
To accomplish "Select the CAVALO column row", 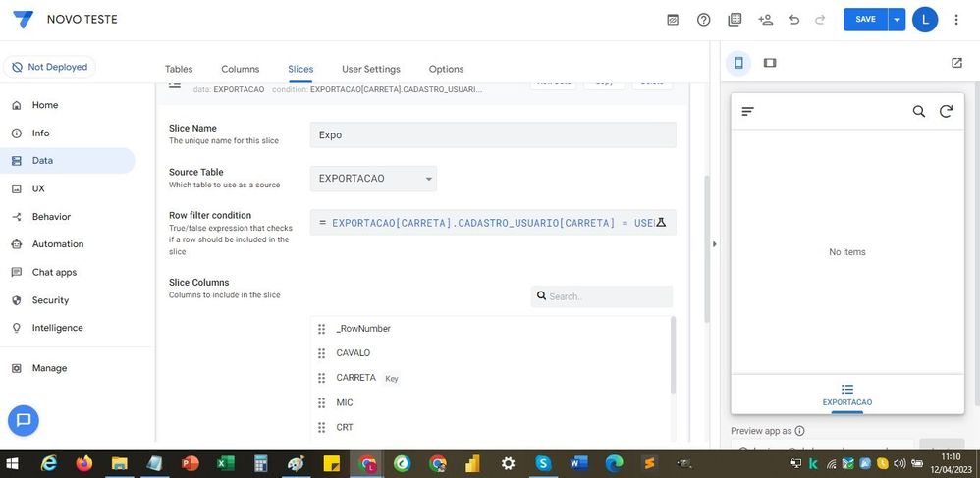I will click(491, 353).
